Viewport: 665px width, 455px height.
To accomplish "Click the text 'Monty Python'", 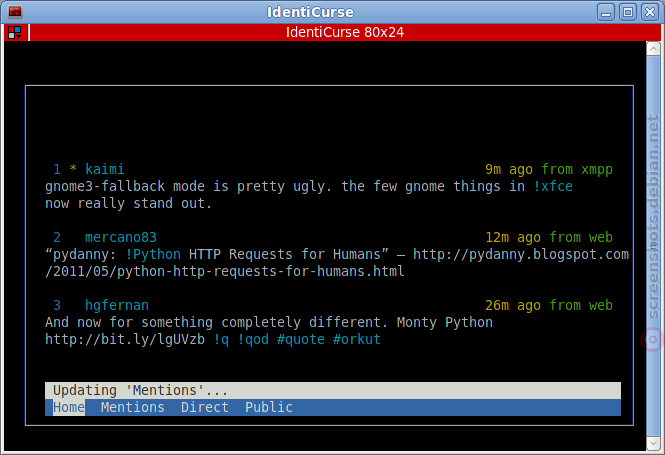I will click(x=445, y=322).
